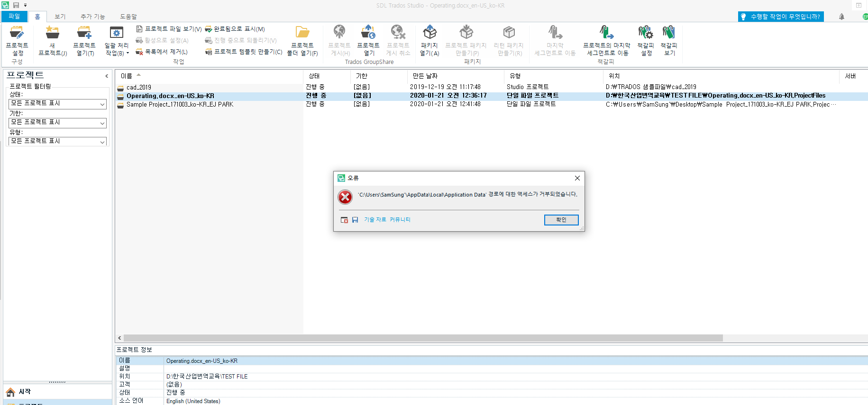868x405 pixels.
Task: Click English (United States) source language value
Action: 193,401
